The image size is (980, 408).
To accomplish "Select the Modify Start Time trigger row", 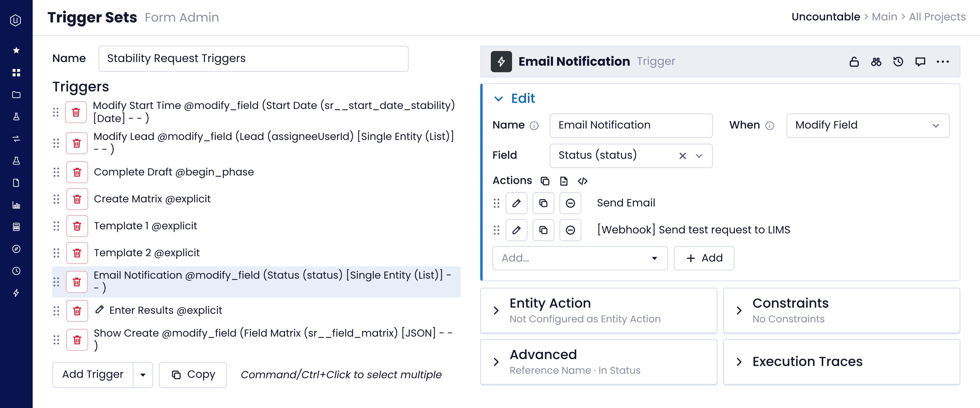I will click(x=274, y=112).
